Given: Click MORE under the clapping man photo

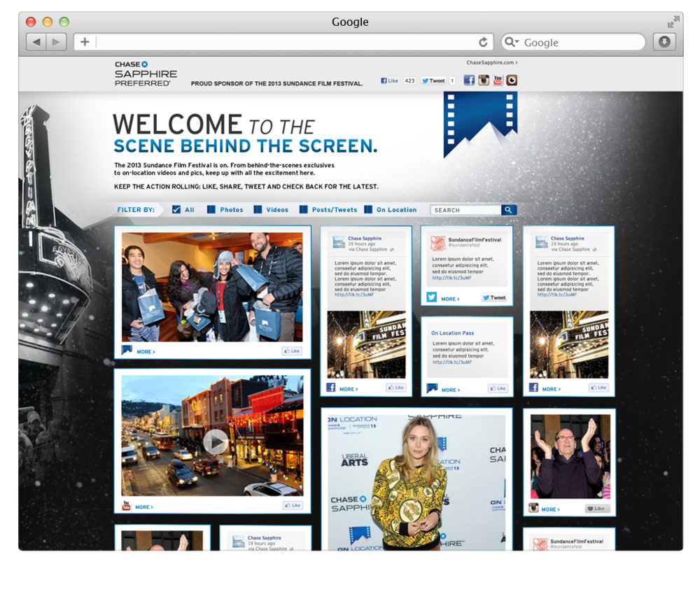Looking at the screenshot, I should [550, 509].
